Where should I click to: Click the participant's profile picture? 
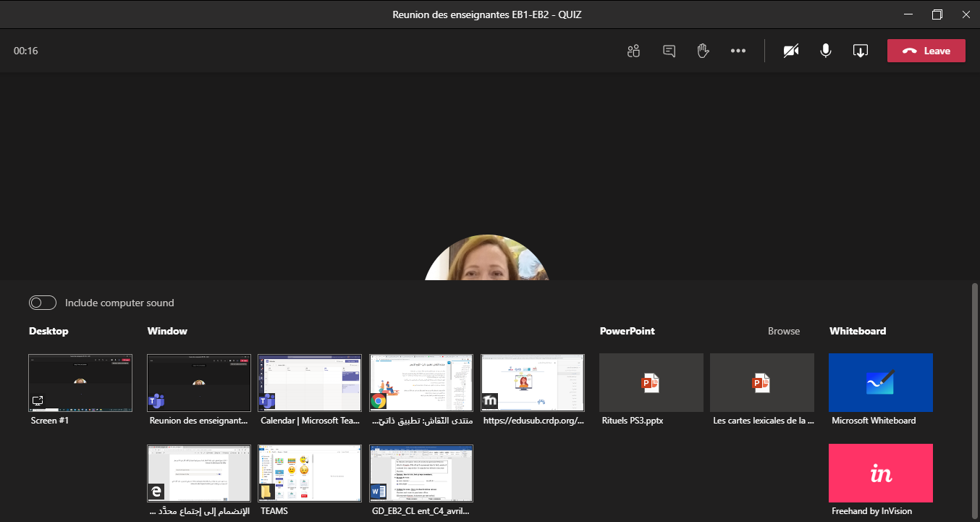coord(487,257)
